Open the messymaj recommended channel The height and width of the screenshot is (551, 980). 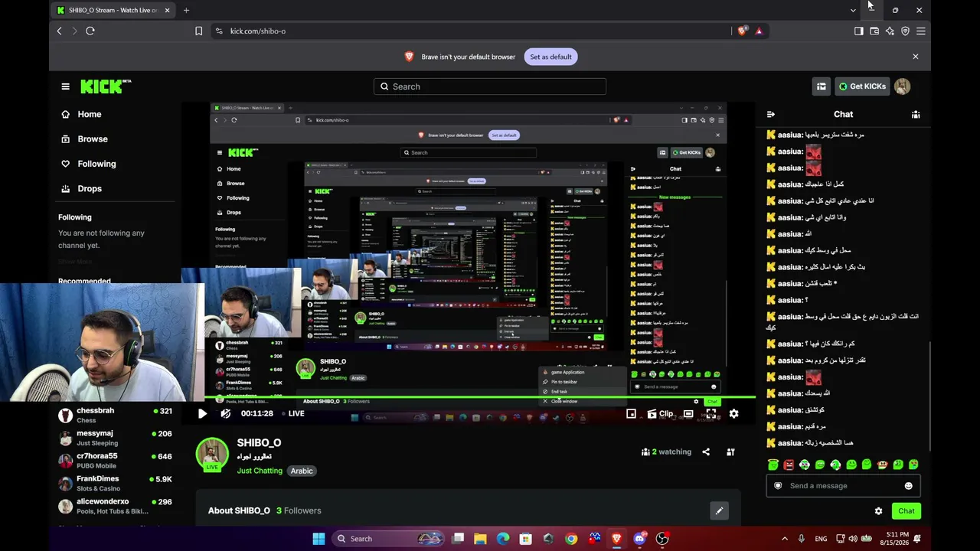point(116,438)
